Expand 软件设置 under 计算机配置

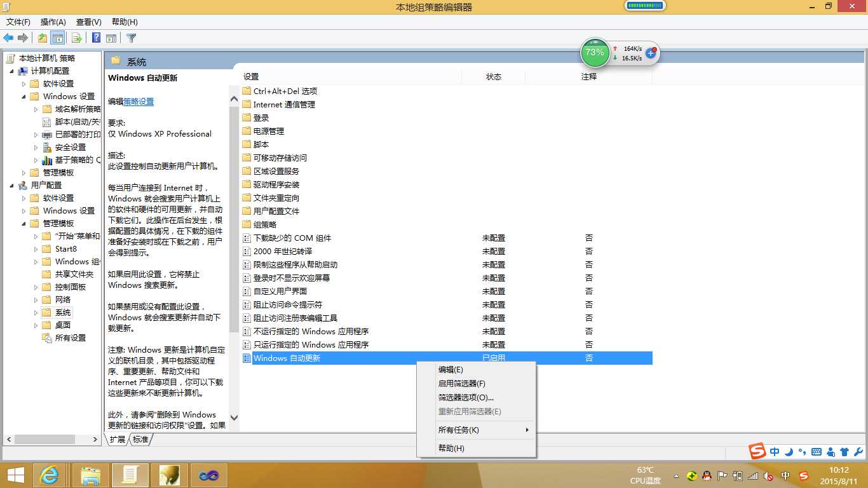pos(24,84)
